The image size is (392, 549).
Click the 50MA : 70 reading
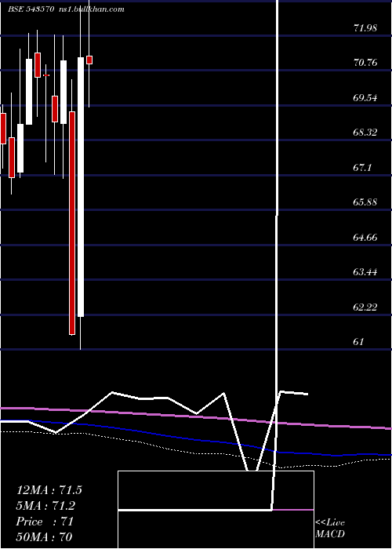pyautogui.click(x=44, y=537)
